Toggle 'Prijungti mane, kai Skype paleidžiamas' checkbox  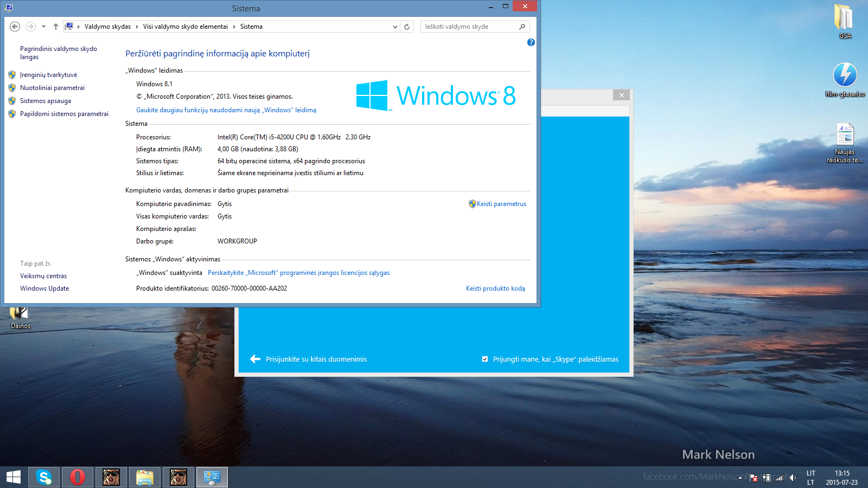tap(485, 359)
